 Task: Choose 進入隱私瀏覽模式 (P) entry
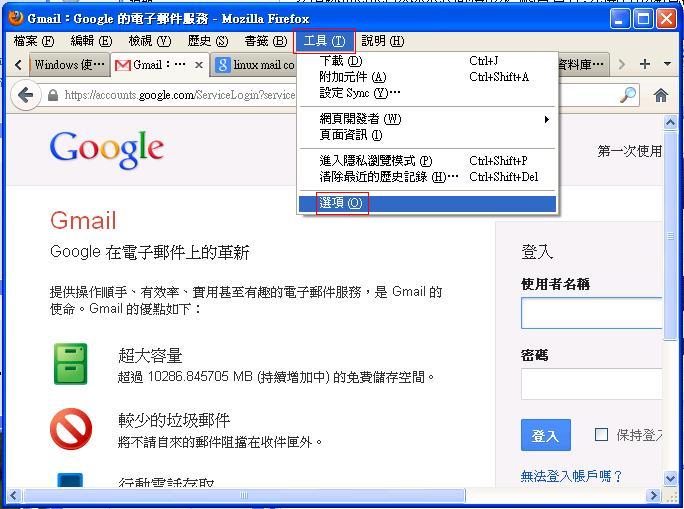[428, 161]
